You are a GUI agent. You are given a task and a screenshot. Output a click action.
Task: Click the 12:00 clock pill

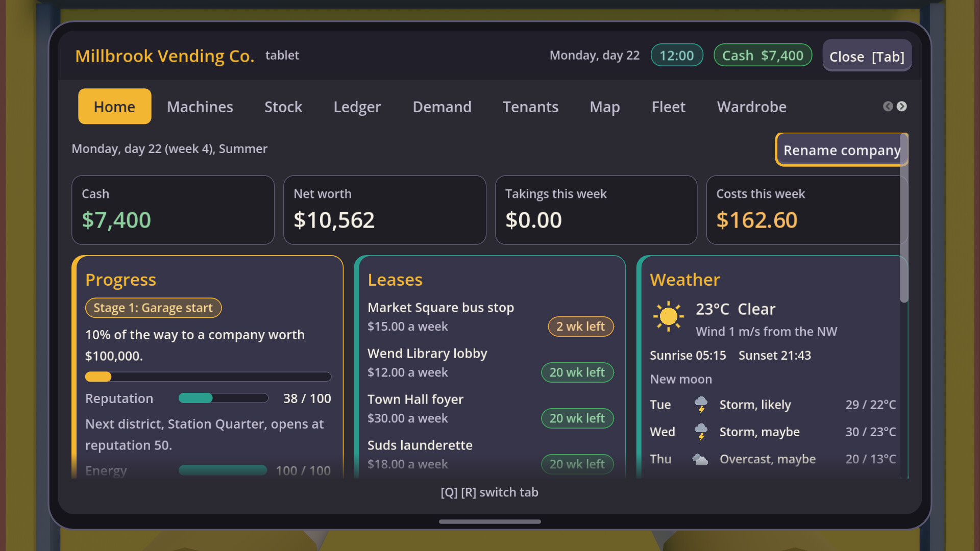point(677,55)
